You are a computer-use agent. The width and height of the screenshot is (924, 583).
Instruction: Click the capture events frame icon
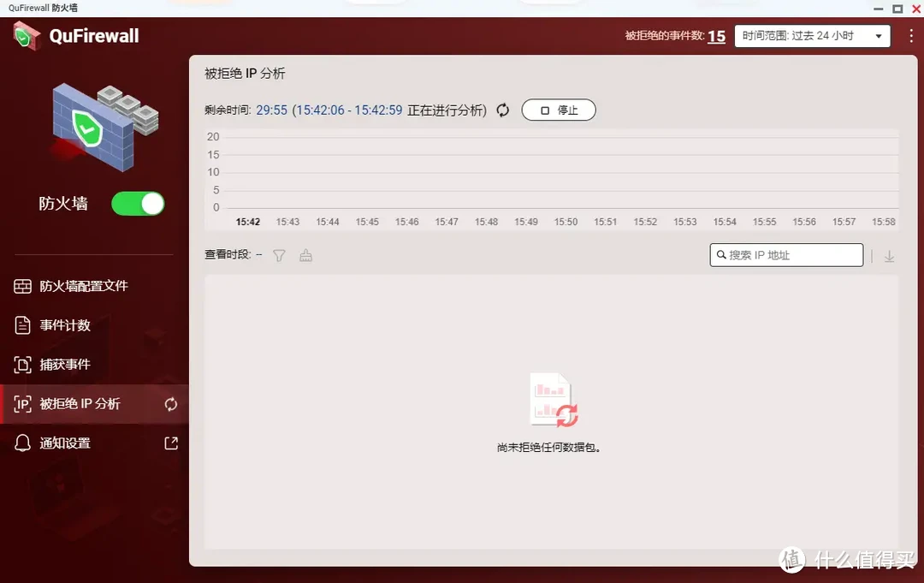pyautogui.click(x=22, y=365)
